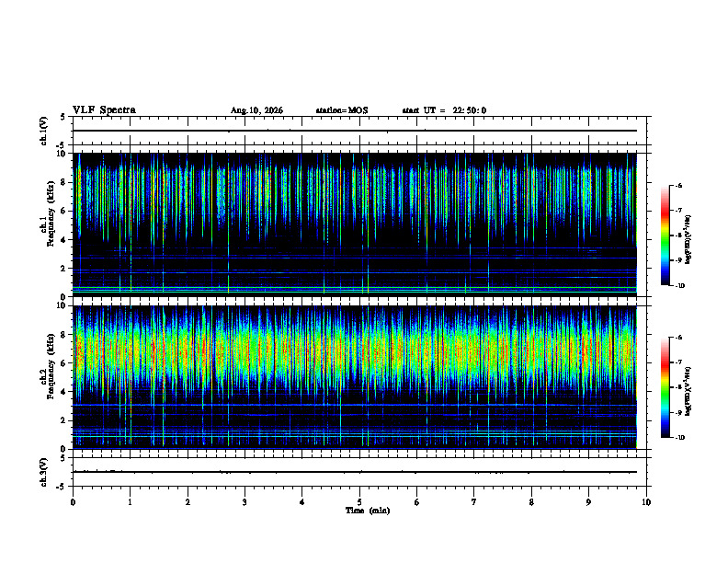Screen dimensions: 728x563
Task: Click the "VLF Spectra" plot title
Action: tap(104, 110)
